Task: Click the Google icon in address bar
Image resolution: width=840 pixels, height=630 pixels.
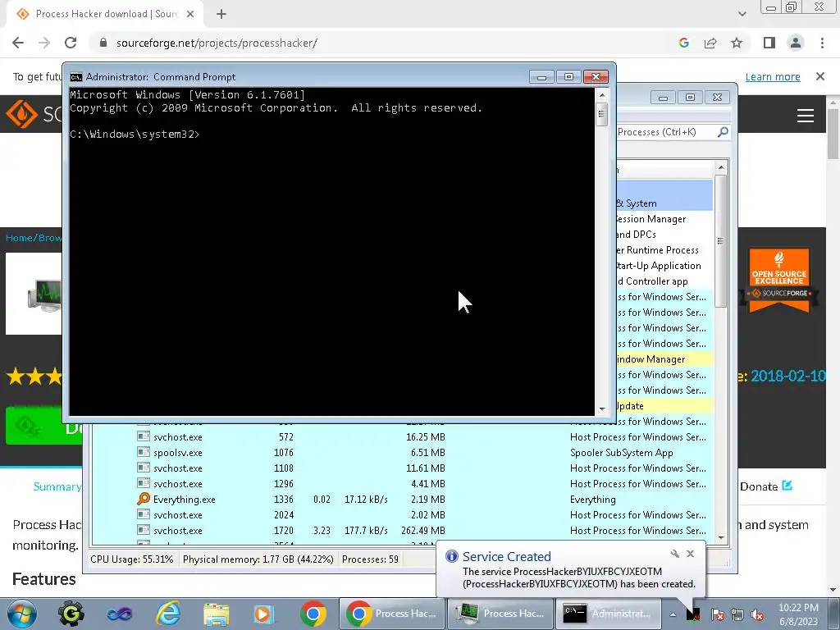Action: click(x=683, y=43)
